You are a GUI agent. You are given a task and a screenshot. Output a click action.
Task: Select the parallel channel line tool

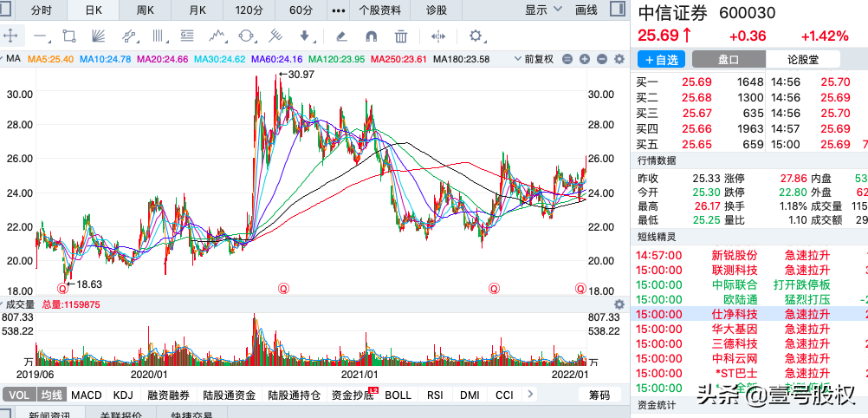[x=129, y=36]
